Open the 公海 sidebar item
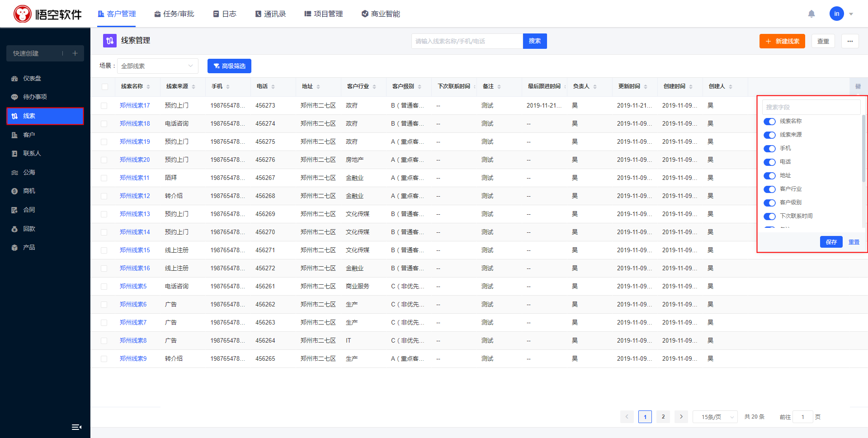This screenshot has height=438, width=868. 29,172
